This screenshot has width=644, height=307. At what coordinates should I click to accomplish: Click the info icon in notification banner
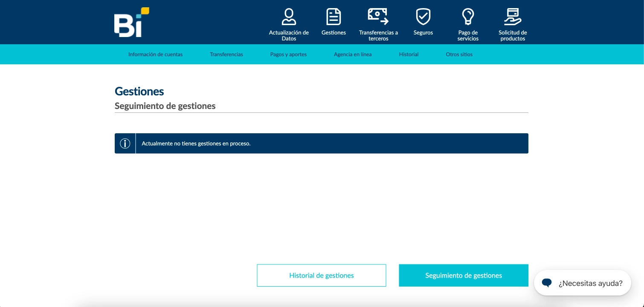pyautogui.click(x=125, y=143)
